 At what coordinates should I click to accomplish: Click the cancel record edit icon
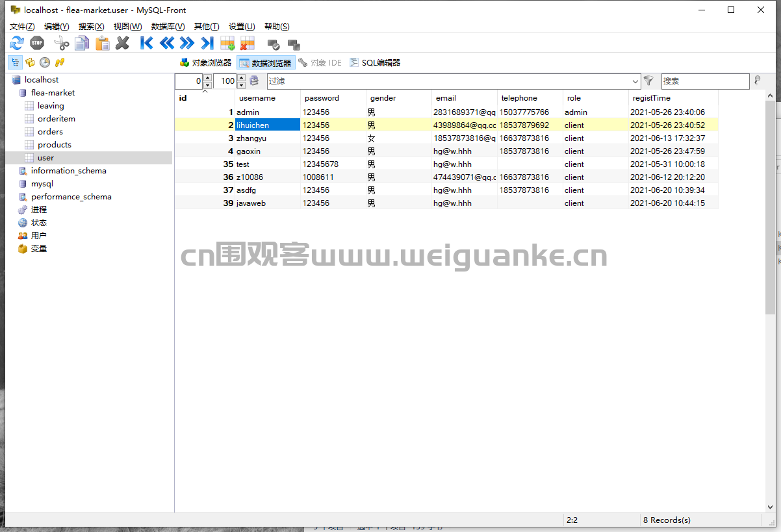pyautogui.click(x=294, y=44)
